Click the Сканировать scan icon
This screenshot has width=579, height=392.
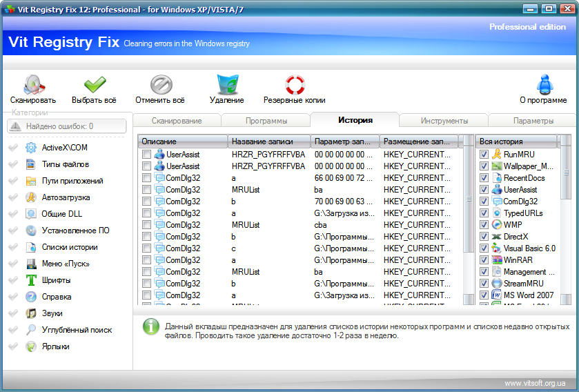coord(32,85)
